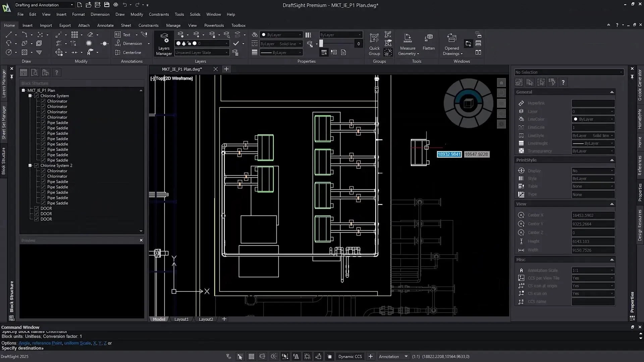This screenshot has width=644, height=362.
Task: Open the Dimension menu
Action: click(100, 14)
